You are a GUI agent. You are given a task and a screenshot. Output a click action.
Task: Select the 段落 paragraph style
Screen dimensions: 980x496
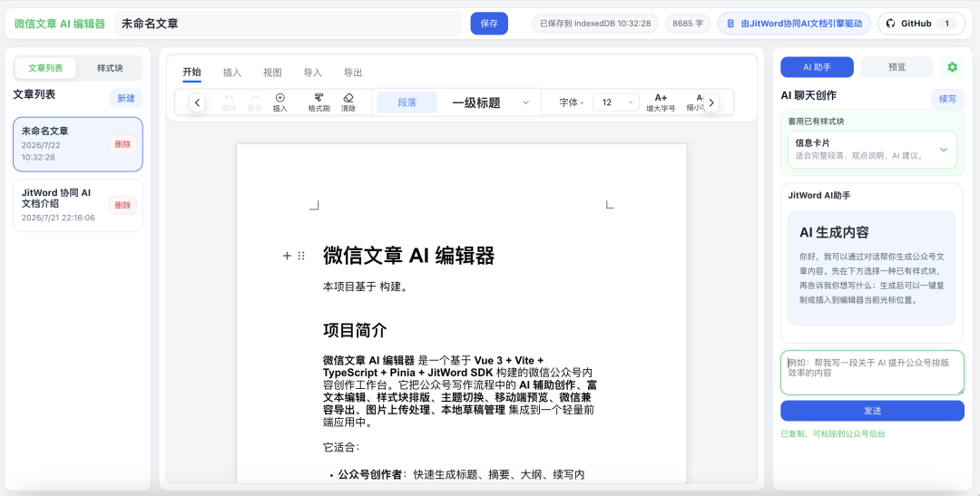[407, 102]
